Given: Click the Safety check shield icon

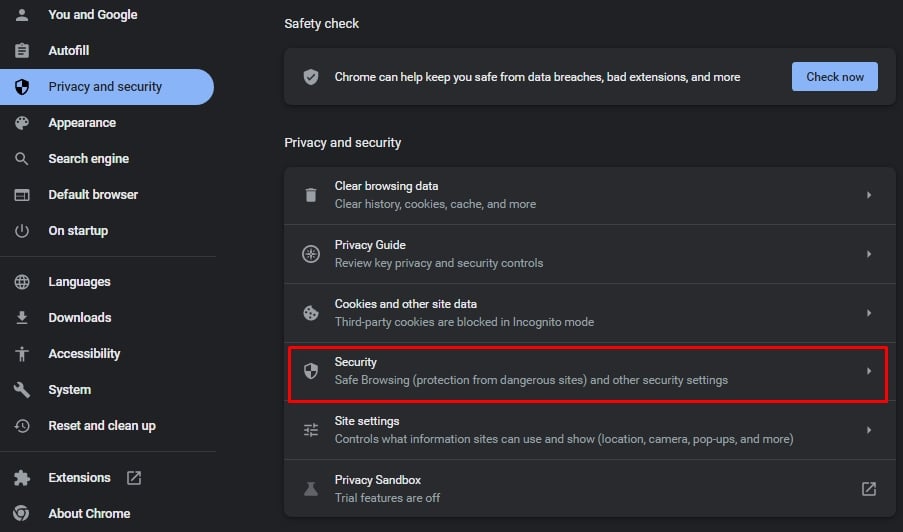Looking at the screenshot, I should pos(311,77).
